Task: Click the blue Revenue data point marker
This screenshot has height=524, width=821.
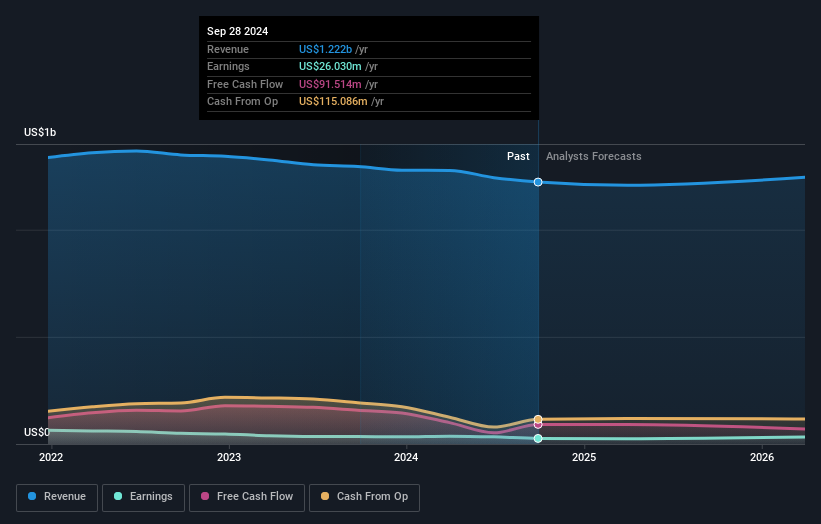Action: (538, 182)
